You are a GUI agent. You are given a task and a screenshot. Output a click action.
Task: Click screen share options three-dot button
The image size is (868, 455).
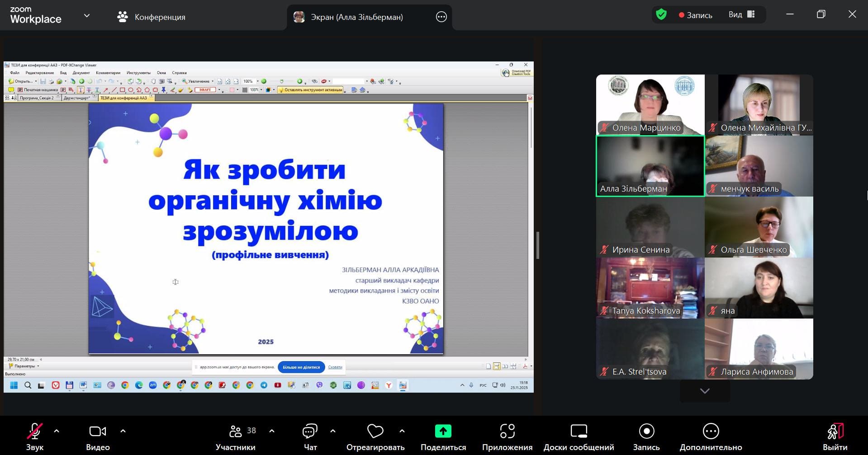(441, 17)
